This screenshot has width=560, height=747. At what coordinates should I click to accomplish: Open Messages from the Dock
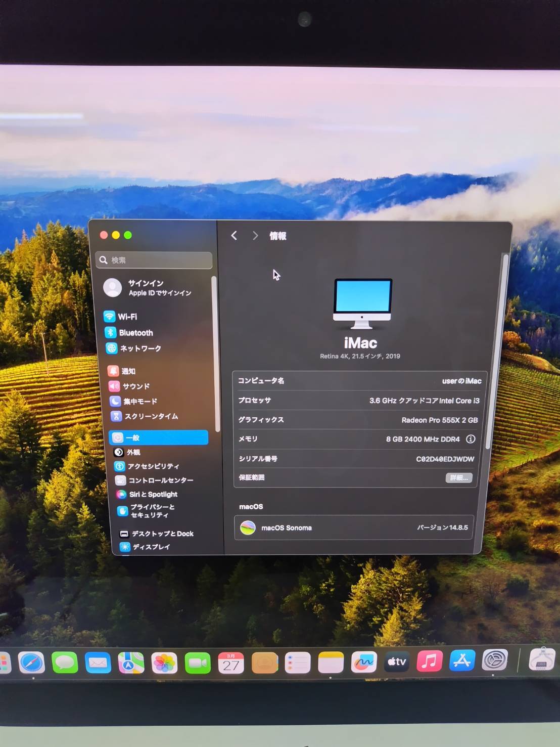[64, 663]
